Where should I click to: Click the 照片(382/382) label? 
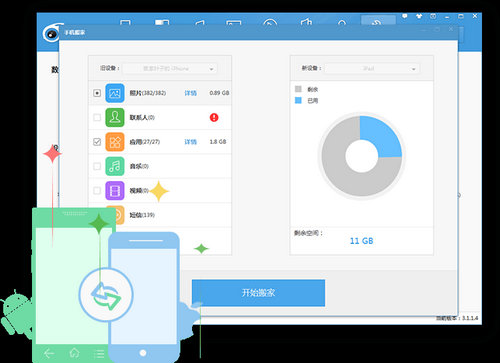coord(148,93)
